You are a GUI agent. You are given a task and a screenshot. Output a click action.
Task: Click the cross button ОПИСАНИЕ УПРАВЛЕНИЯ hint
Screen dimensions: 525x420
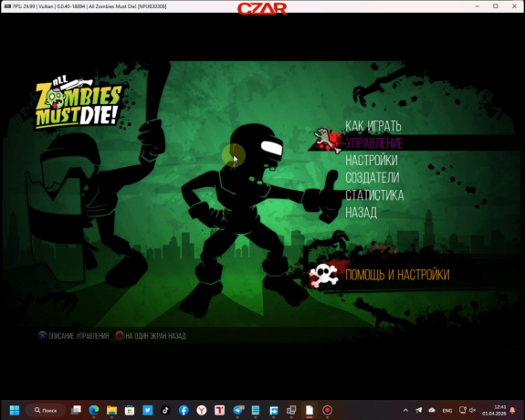pyautogui.click(x=74, y=336)
